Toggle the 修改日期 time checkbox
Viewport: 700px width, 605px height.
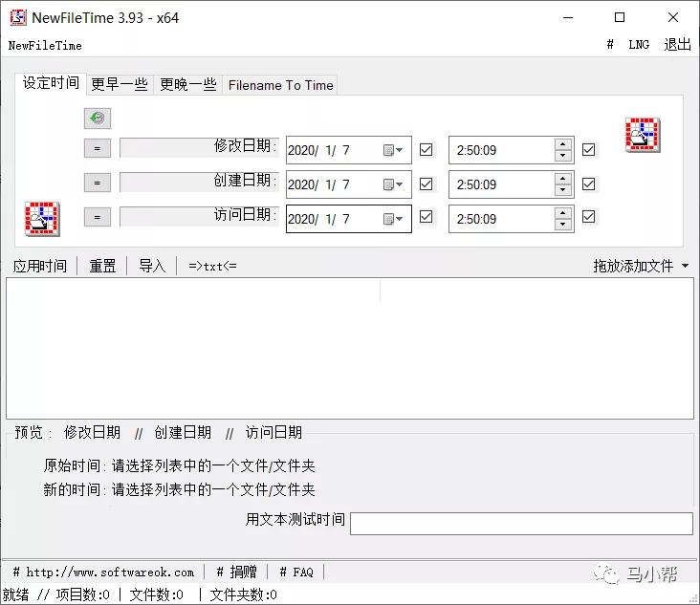pos(588,149)
